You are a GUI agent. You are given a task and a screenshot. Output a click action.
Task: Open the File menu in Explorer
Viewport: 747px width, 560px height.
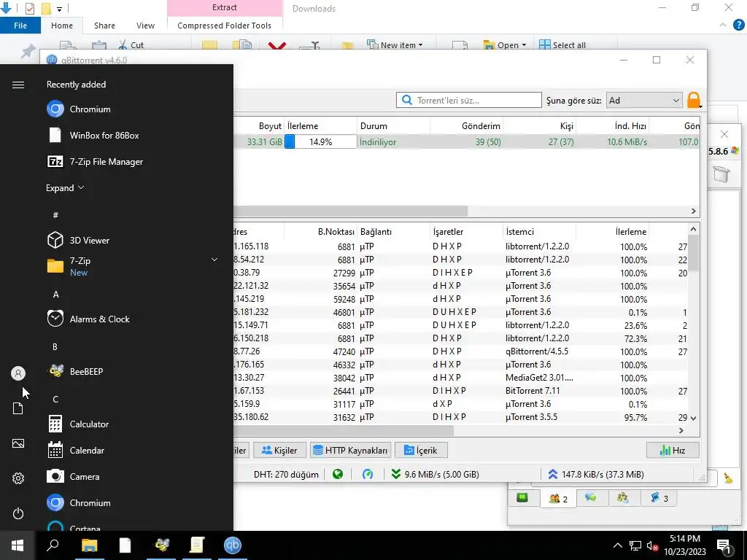click(20, 26)
